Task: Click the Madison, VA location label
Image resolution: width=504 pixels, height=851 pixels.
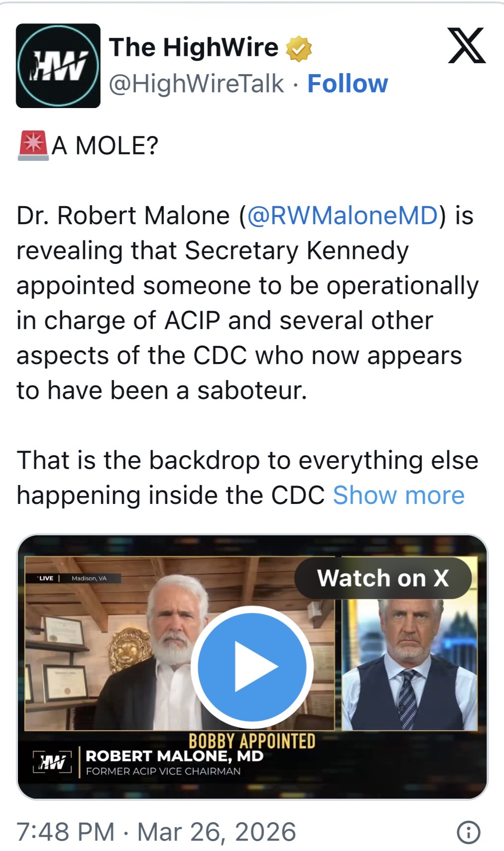Action: click(x=89, y=578)
